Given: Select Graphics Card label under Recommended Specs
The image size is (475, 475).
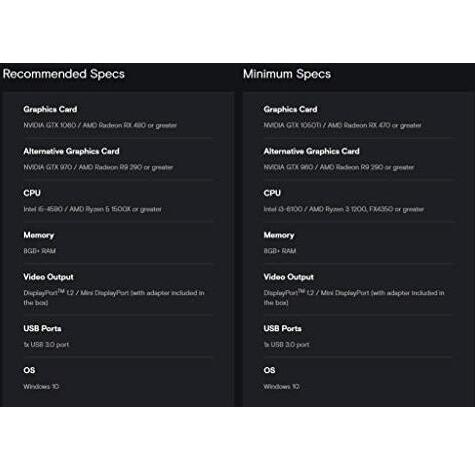Looking at the screenshot, I should click(x=50, y=109).
